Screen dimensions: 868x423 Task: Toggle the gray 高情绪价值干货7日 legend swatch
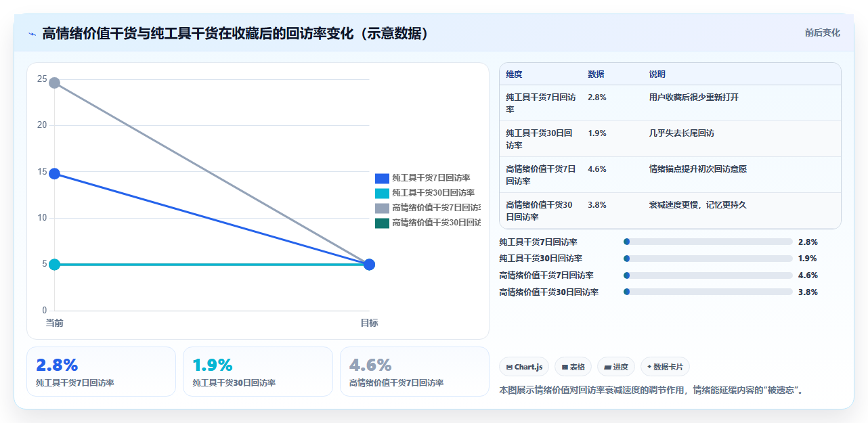point(382,208)
